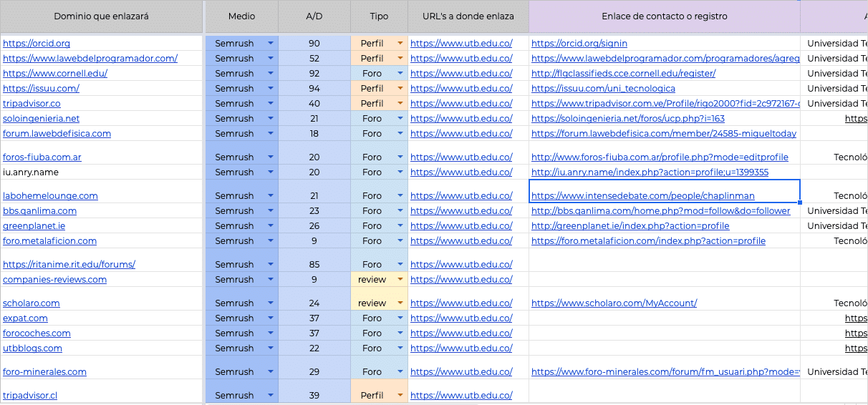Open the issuu.com/uni_tecnologica link

pyautogui.click(x=603, y=88)
